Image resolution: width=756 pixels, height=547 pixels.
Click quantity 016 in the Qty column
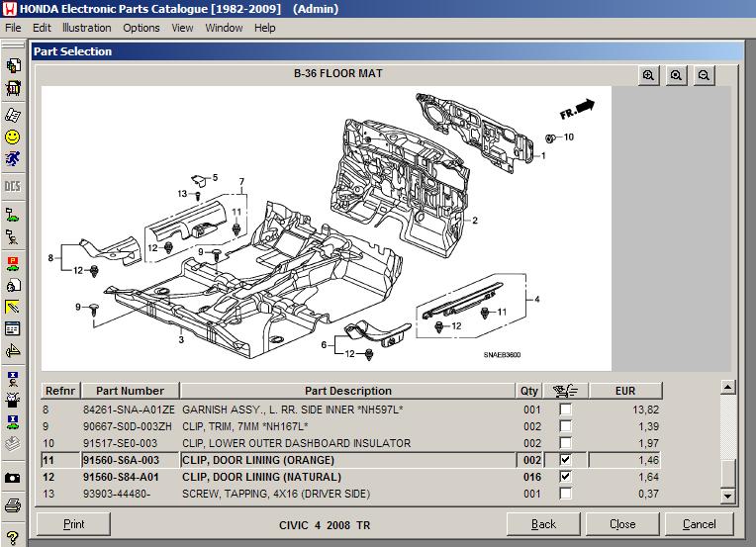pyautogui.click(x=532, y=477)
